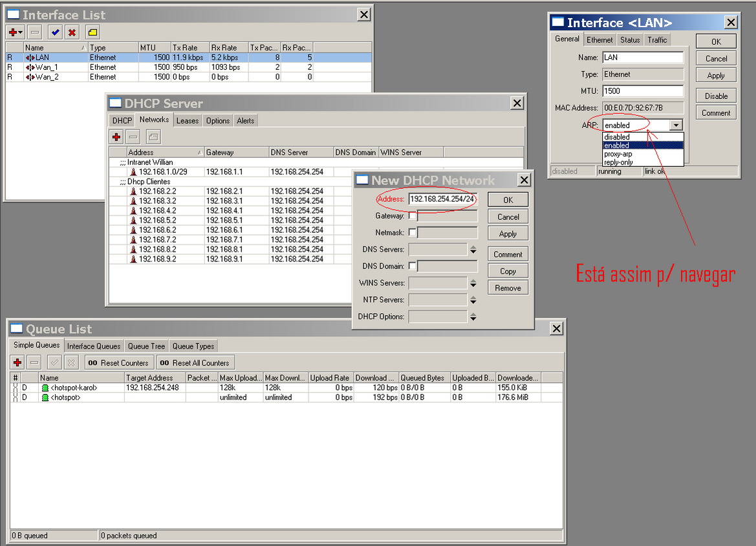The image size is (756, 546).
Task: Open the Ethernet tab in Interface LAN
Action: point(599,39)
